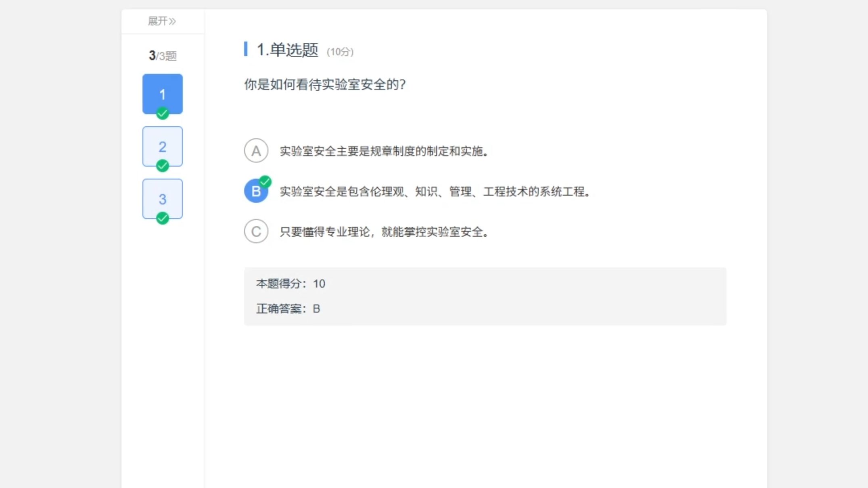Click green checkmark under question 2

(162, 166)
